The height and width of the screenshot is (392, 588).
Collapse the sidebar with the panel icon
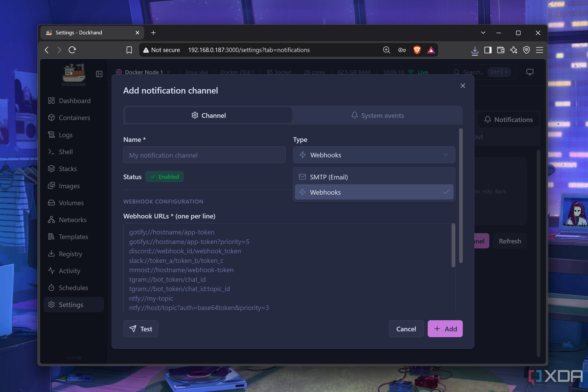pyautogui.click(x=99, y=74)
